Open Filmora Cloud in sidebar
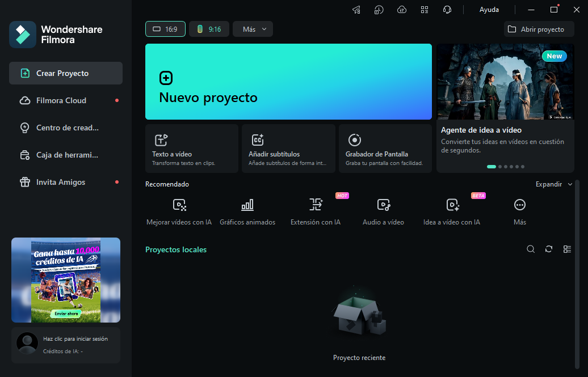The width and height of the screenshot is (588, 377). click(66, 100)
